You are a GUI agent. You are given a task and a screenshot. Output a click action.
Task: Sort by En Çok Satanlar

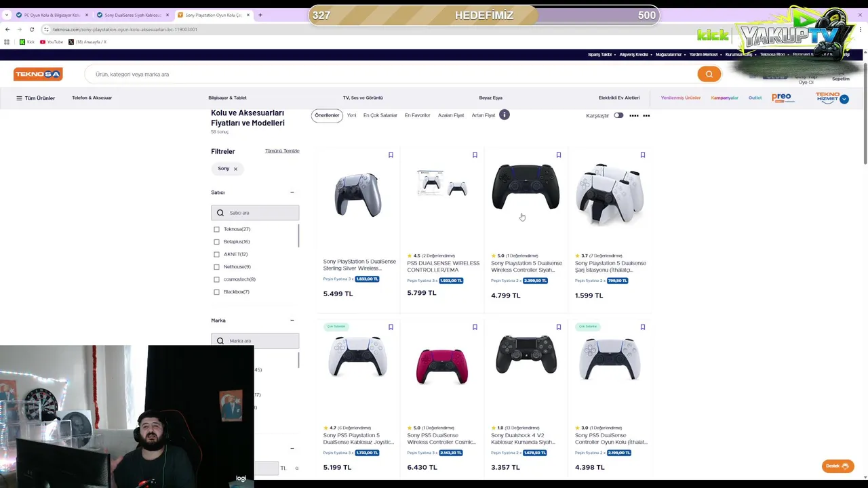tap(380, 115)
